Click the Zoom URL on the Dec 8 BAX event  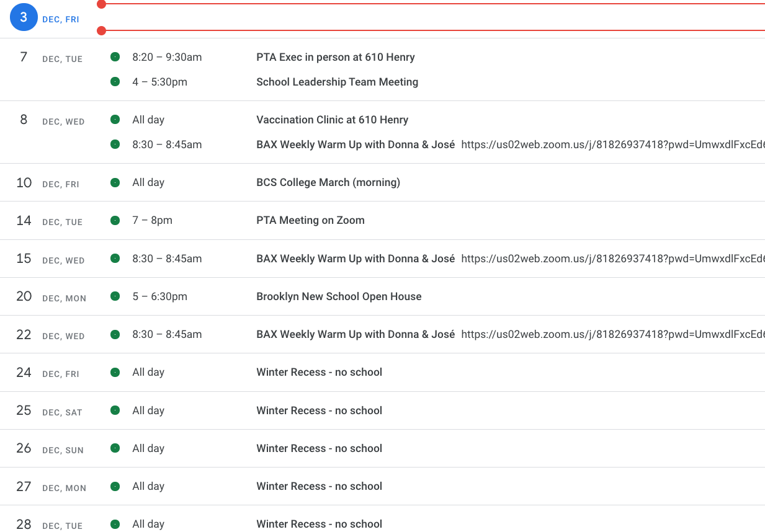(x=612, y=144)
